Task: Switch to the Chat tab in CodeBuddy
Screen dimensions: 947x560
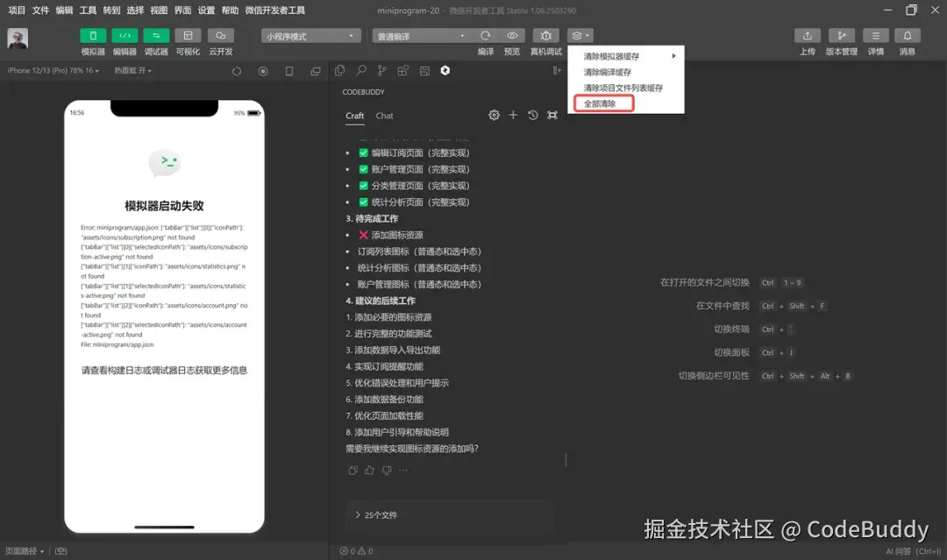Action: pos(383,115)
